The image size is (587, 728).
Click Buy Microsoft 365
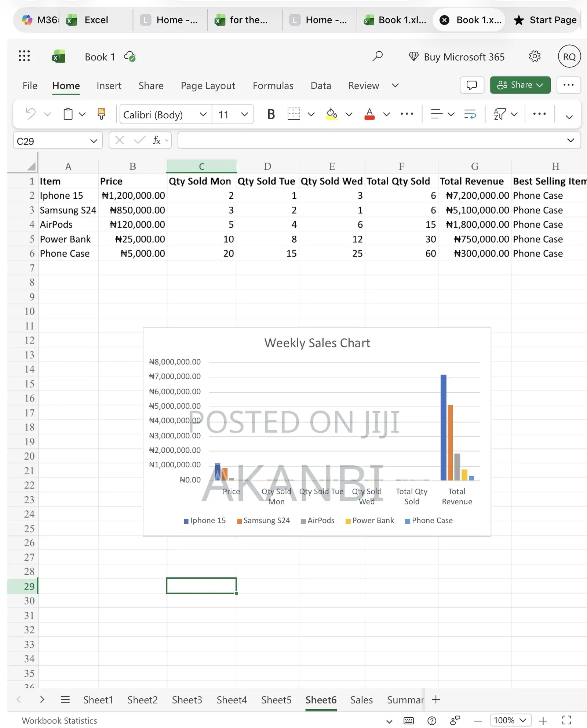click(x=457, y=57)
